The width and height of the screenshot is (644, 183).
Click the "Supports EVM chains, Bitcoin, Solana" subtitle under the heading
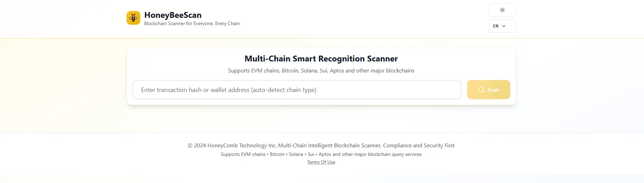click(x=321, y=71)
